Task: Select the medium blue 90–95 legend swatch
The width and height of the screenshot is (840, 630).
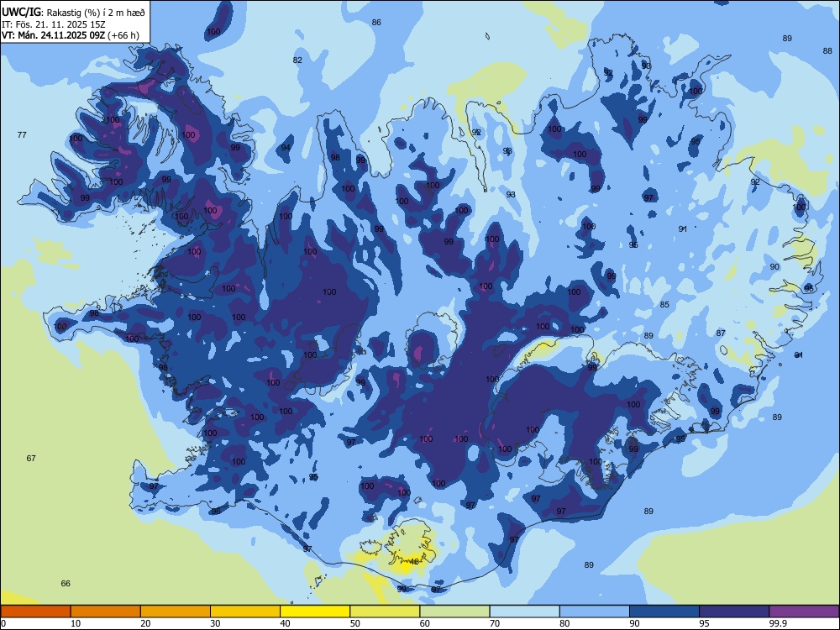Action: 664,612
